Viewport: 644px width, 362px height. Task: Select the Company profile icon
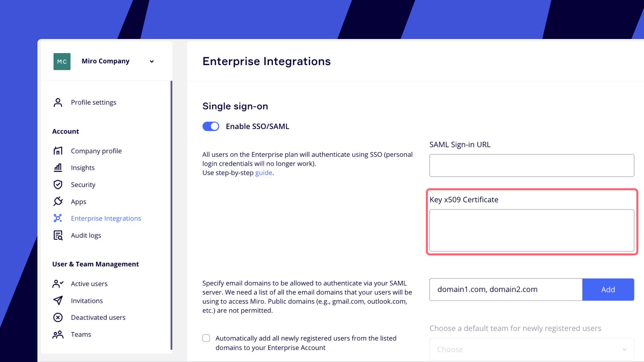coord(58,150)
